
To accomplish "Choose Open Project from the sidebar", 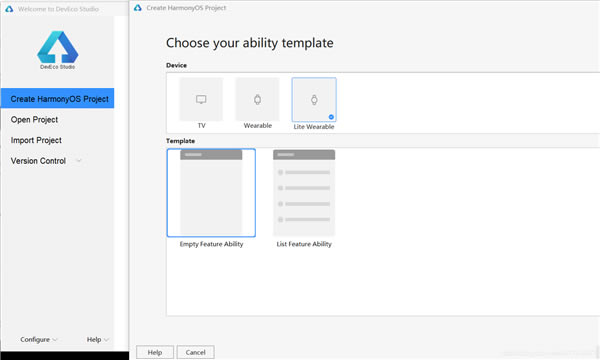I will click(34, 120).
